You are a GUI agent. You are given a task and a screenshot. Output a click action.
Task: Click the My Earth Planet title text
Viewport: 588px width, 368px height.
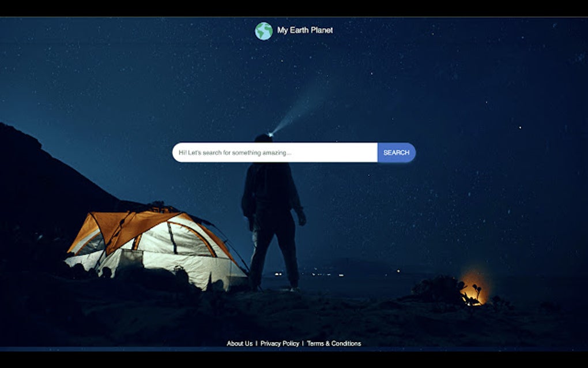click(305, 30)
